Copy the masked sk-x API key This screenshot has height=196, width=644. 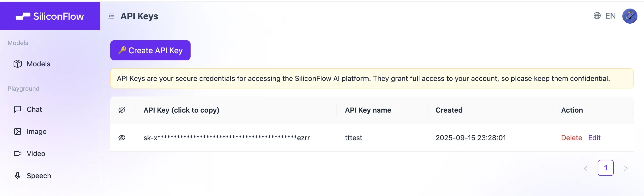[x=227, y=138]
